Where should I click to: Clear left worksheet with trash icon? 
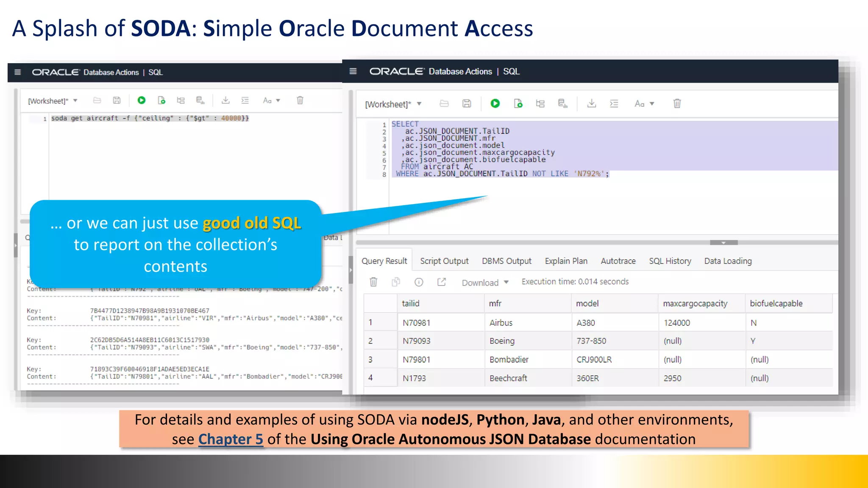pyautogui.click(x=300, y=100)
